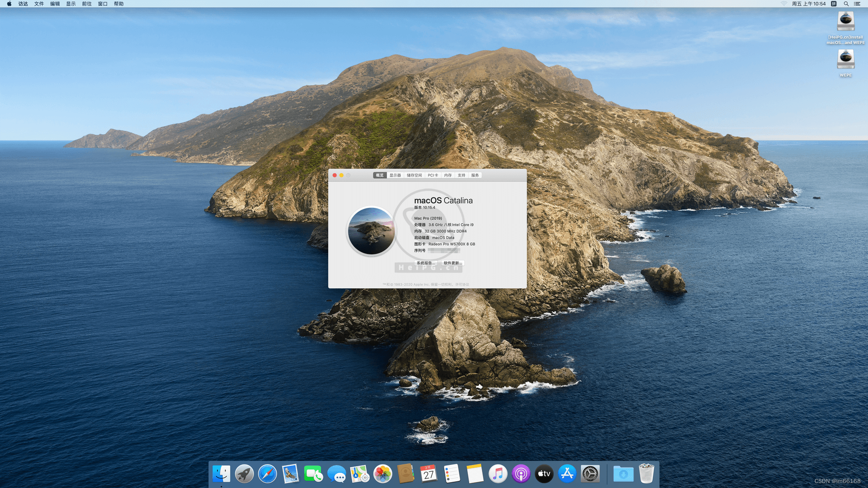Screen dimensions: 868x488
Task: Open FaceTime from the Dock
Action: pos(313,474)
